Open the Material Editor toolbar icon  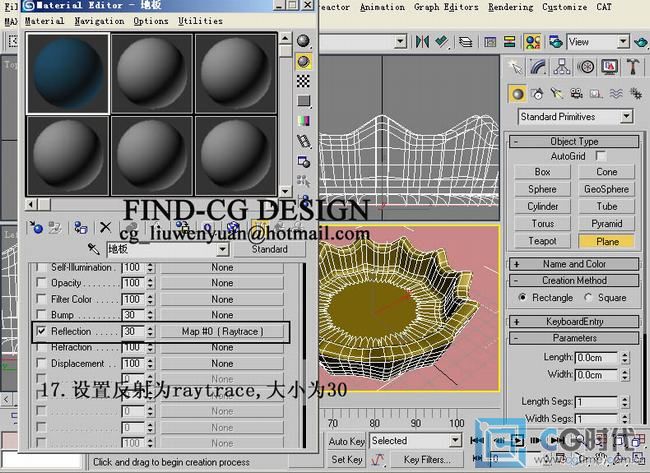click(532, 41)
